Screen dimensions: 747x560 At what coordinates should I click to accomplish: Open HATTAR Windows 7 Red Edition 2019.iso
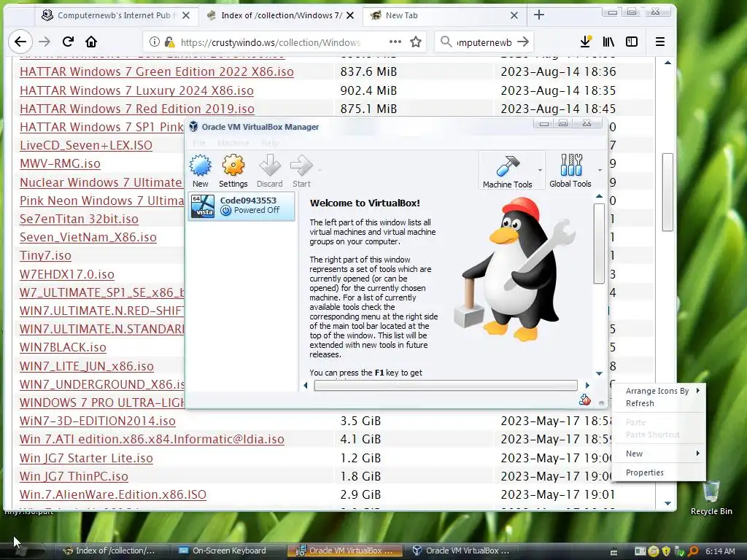click(136, 109)
